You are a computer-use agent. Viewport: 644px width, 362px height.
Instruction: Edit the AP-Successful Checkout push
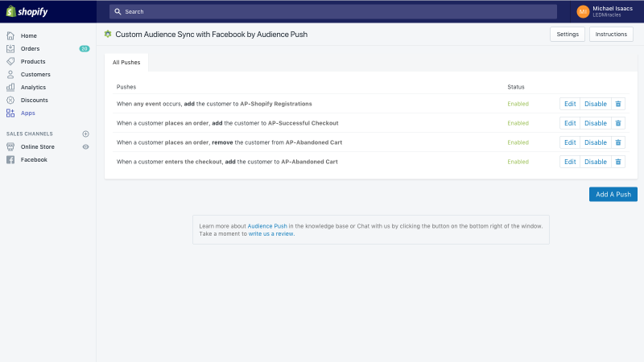tap(570, 123)
